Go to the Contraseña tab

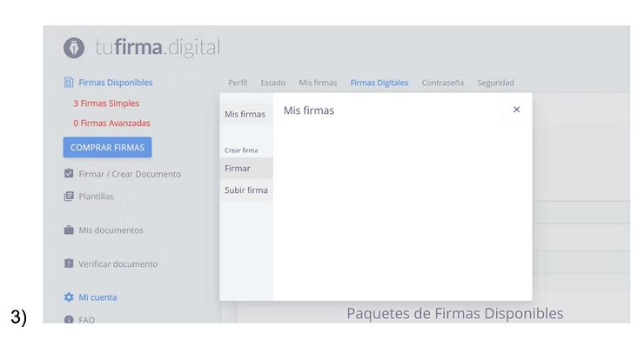442,83
